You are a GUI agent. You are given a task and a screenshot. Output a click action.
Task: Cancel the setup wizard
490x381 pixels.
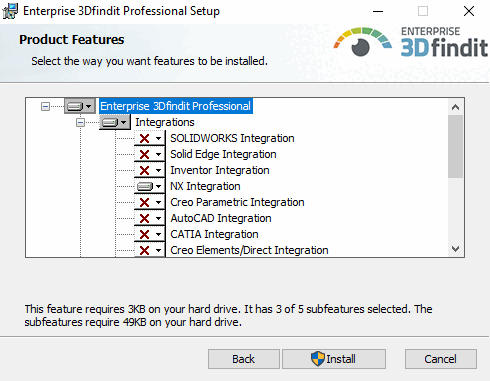(441, 359)
